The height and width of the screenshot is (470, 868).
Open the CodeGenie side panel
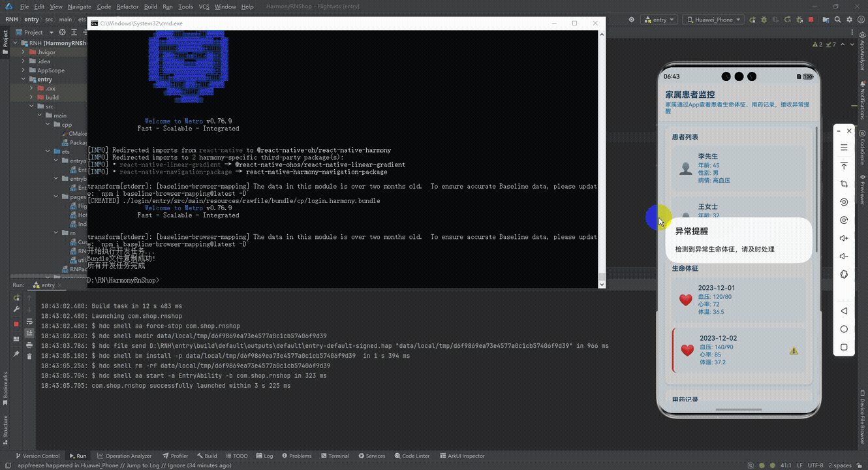862,149
